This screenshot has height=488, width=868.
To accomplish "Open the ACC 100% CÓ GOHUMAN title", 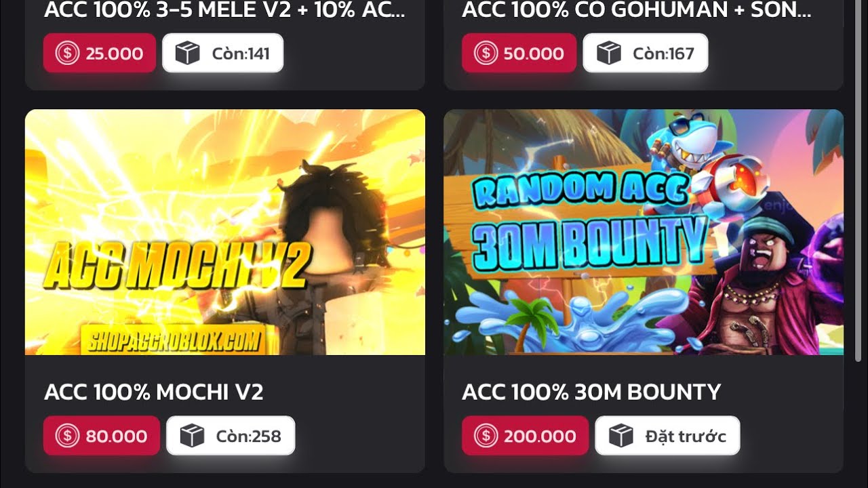I will [x=637, y=10].
